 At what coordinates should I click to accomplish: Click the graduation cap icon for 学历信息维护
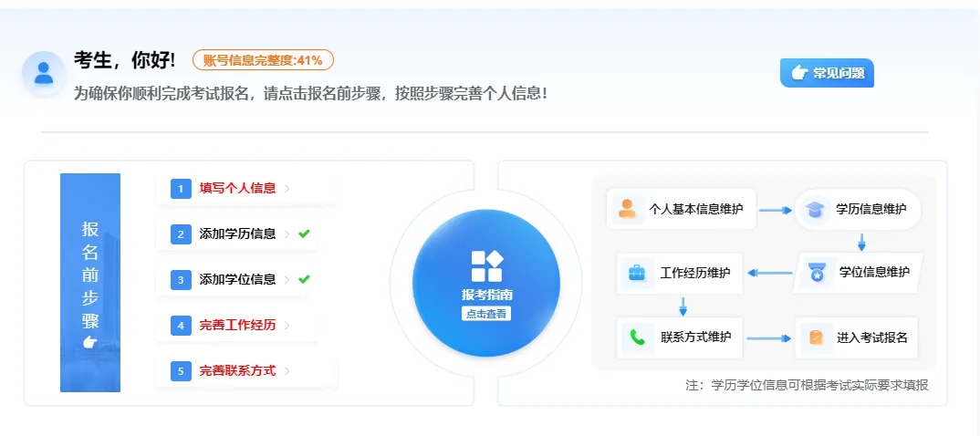coord(815,210)
